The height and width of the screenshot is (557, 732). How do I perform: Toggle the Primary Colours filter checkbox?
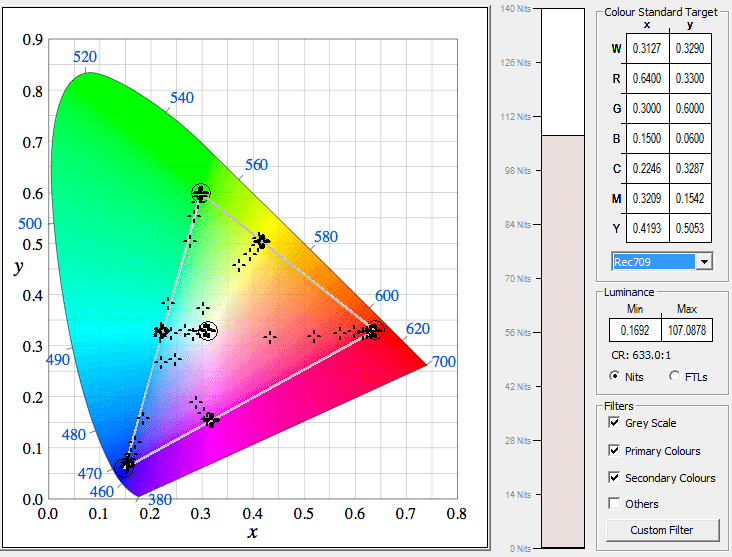point(614,451)
